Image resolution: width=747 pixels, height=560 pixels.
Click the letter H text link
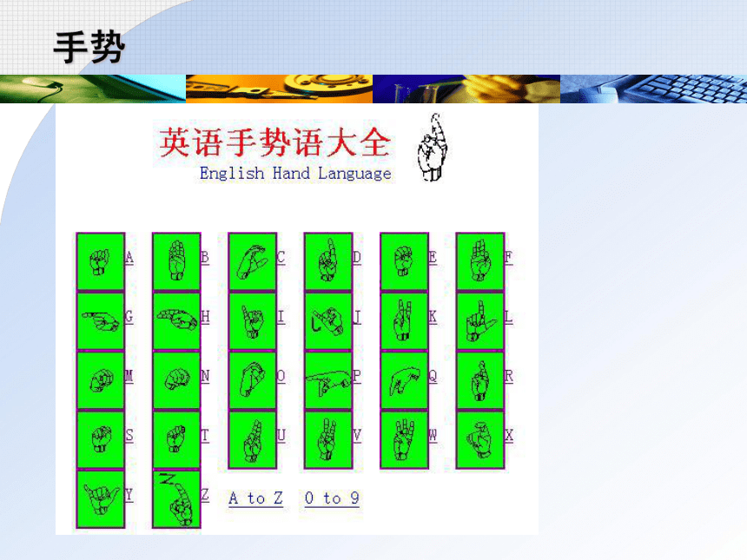(x=205, y=317)
